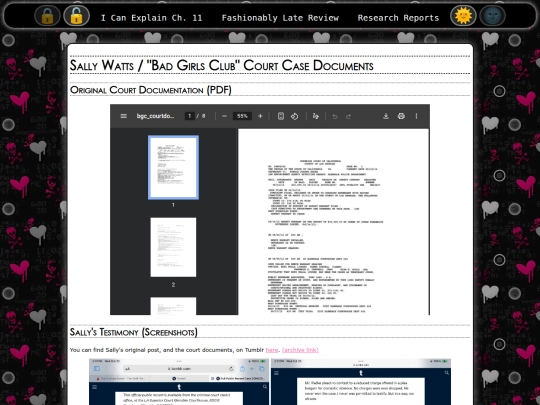540x405 pixels.
Task: Click the 'Sally Watts / Bad Girls Club' heading
Action: (x=221, y=65)
